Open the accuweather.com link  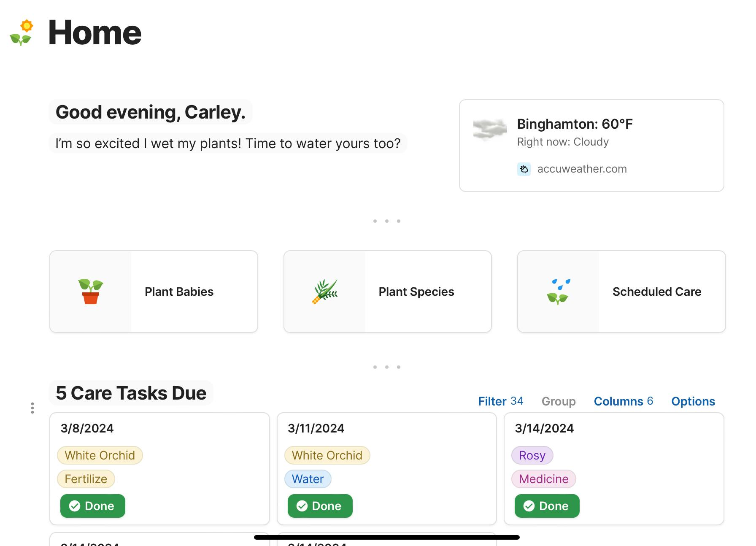tap(582, 169)
